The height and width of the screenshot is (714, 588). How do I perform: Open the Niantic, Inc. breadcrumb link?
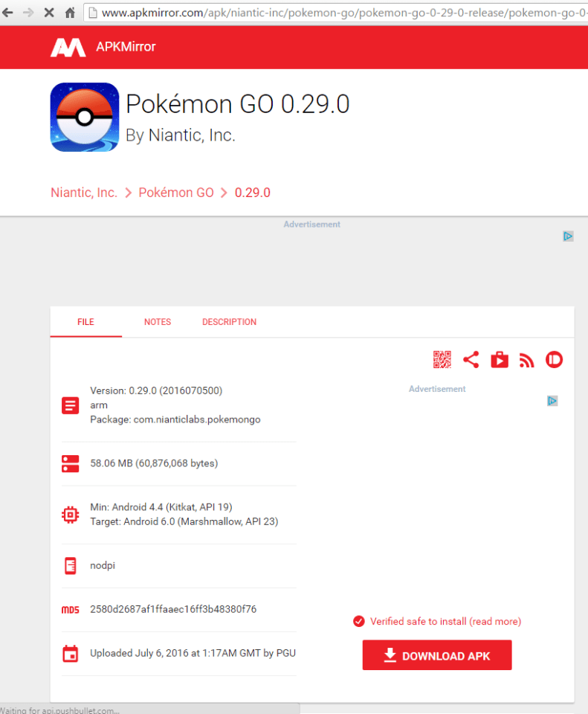(x=84, y=193)
